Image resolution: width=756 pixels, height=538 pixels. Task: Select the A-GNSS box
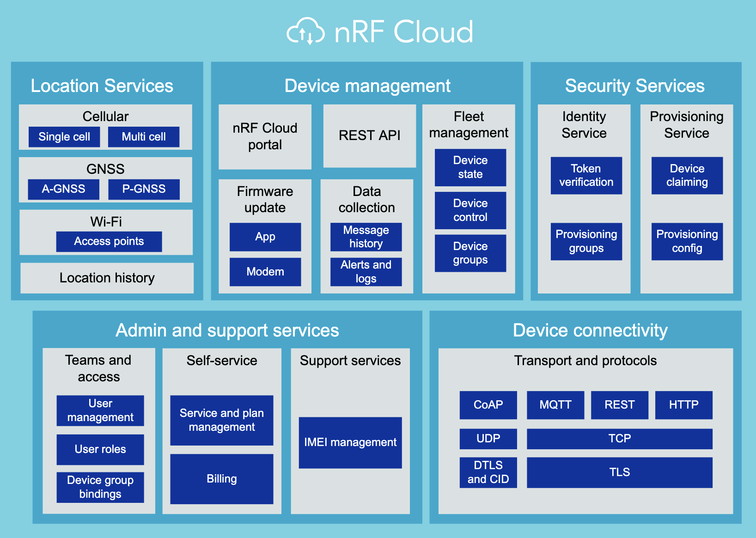pos(63,189)
